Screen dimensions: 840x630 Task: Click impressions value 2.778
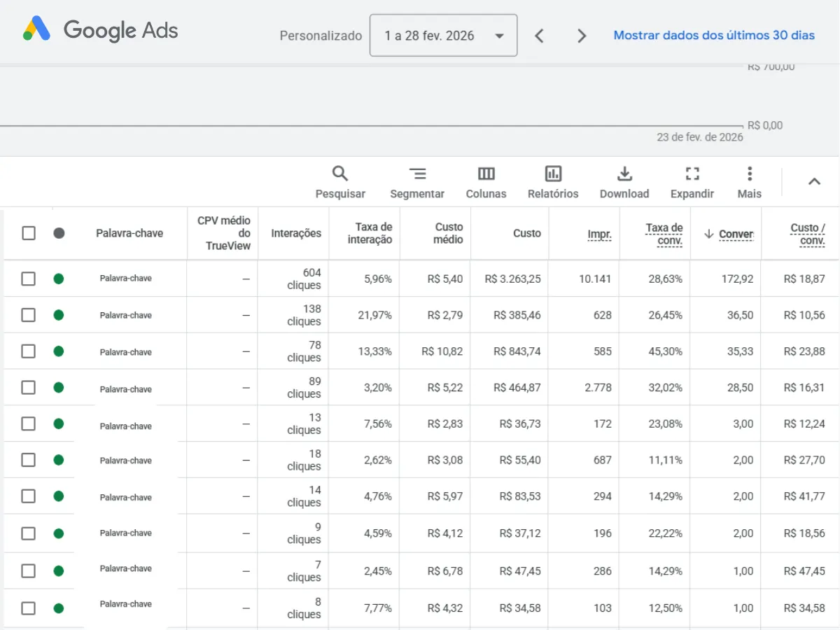(x=598, y=387)
